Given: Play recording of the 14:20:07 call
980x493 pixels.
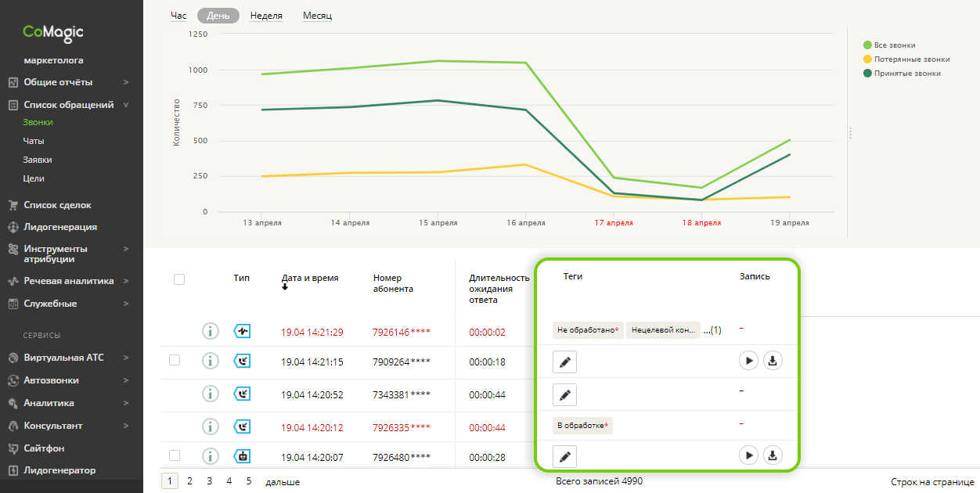Looking at the screenshot, I should 748,455.
